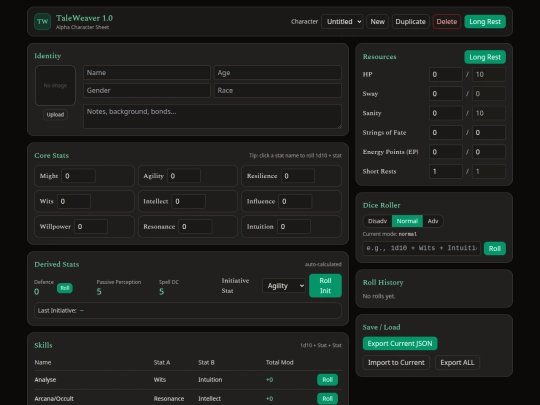The width and height of the screenshot is (540, 405).
Task: Open the Character selection dropdown
Action: pyautogui.click(x=342, y=21)
